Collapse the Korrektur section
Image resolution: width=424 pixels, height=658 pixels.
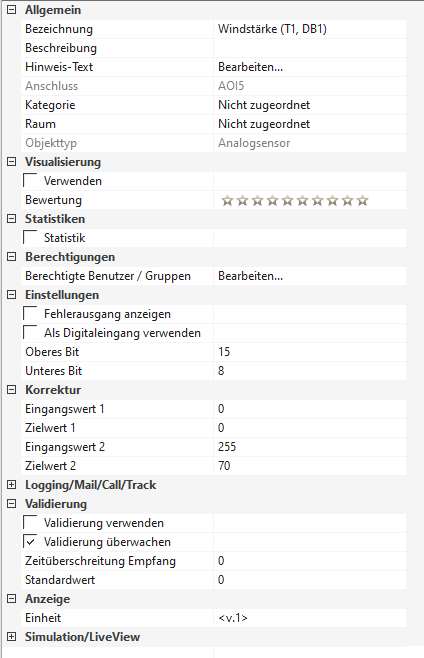[x=12, y=390]
